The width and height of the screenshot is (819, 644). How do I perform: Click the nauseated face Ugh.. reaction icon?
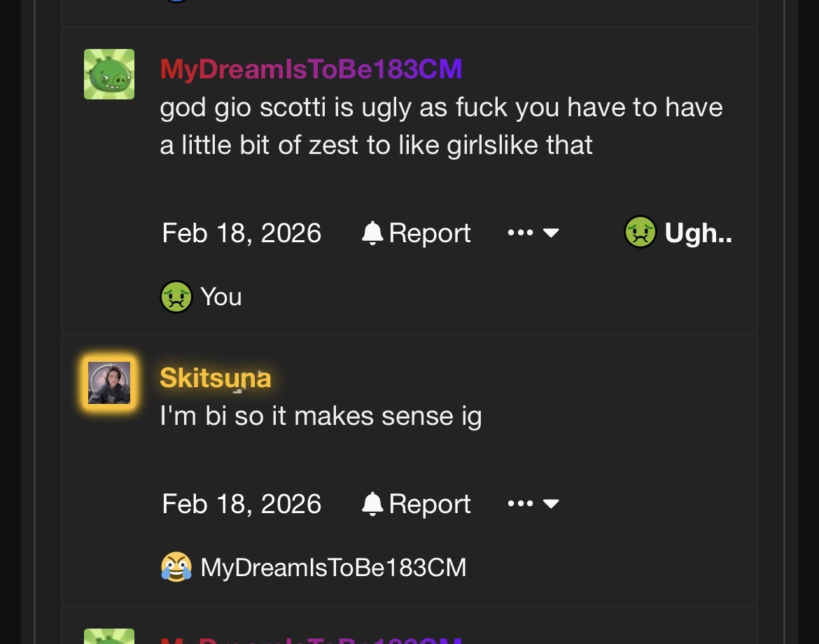[640, 232]
